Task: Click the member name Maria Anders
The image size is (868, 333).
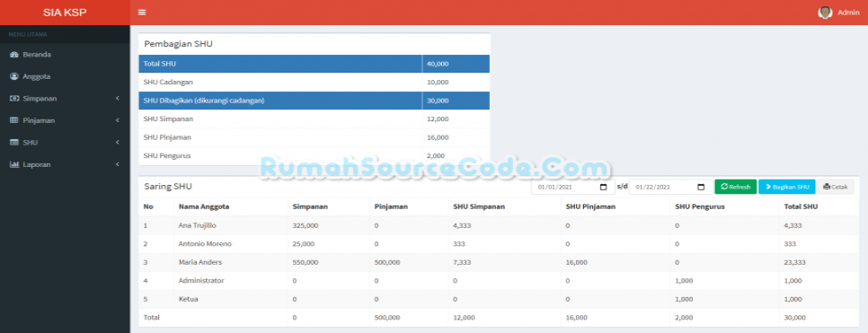Action: tap(199, 262)
